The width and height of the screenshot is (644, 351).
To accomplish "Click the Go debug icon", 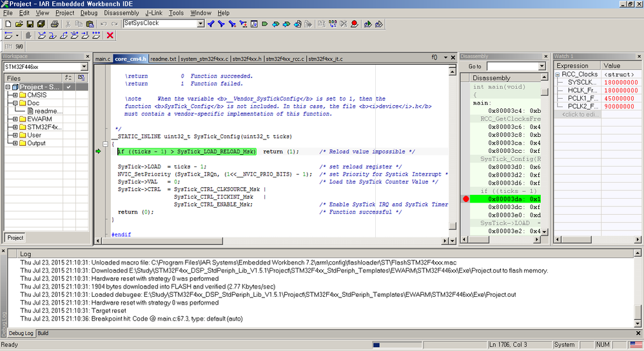I will (96, 35).
